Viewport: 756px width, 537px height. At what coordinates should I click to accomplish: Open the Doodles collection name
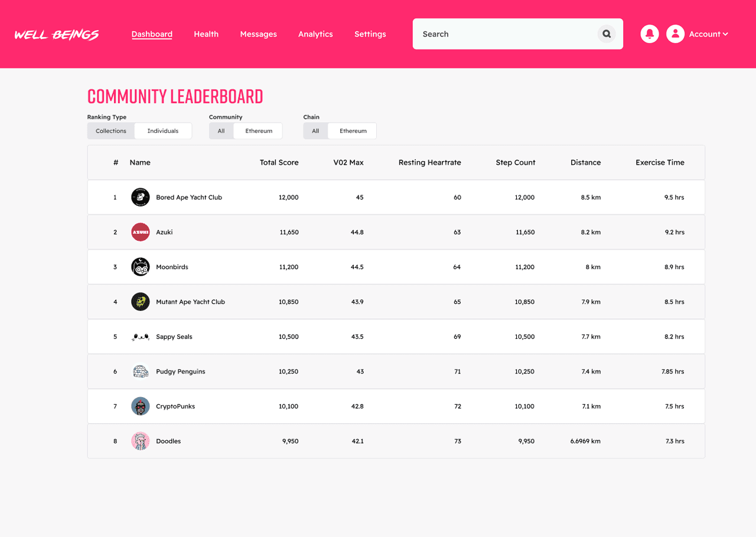168,441
